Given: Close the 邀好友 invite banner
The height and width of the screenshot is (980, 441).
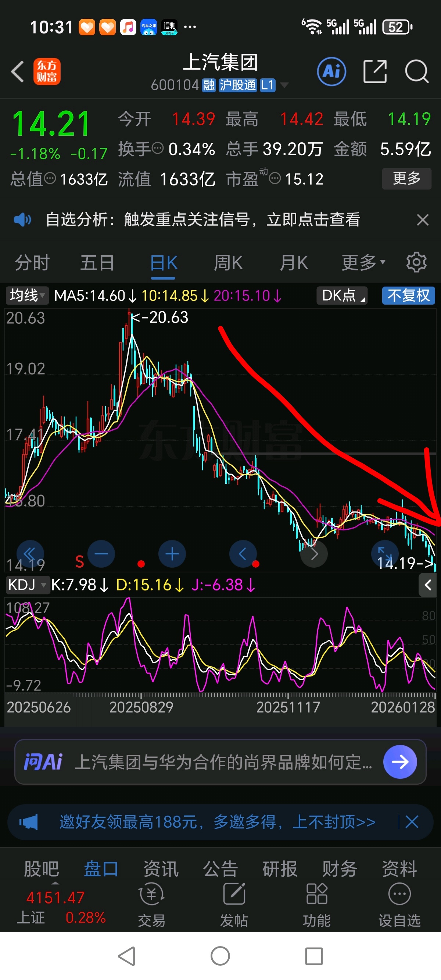Looking at the screenshot, I should pos(412,822).
